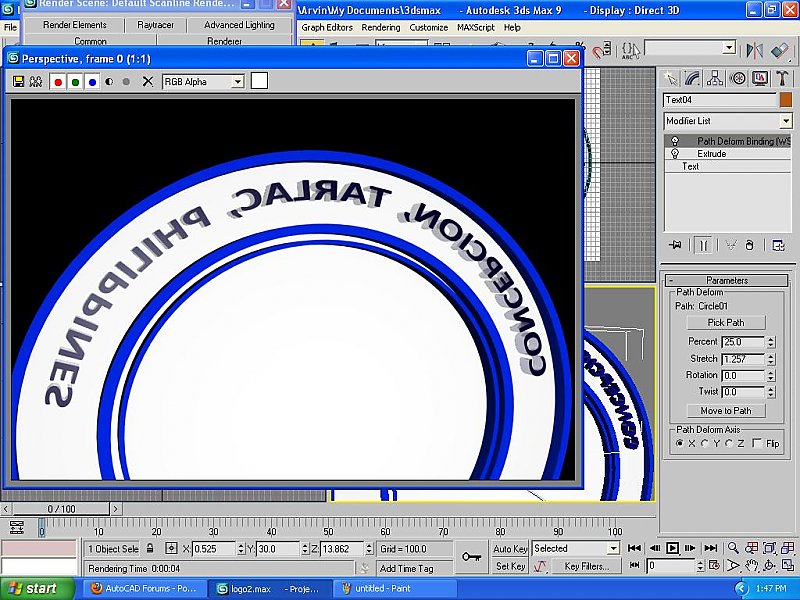Switch to Render Elements tab in Render Scene
The height and width of the screenshot is (600, 800).
[74, 25]
